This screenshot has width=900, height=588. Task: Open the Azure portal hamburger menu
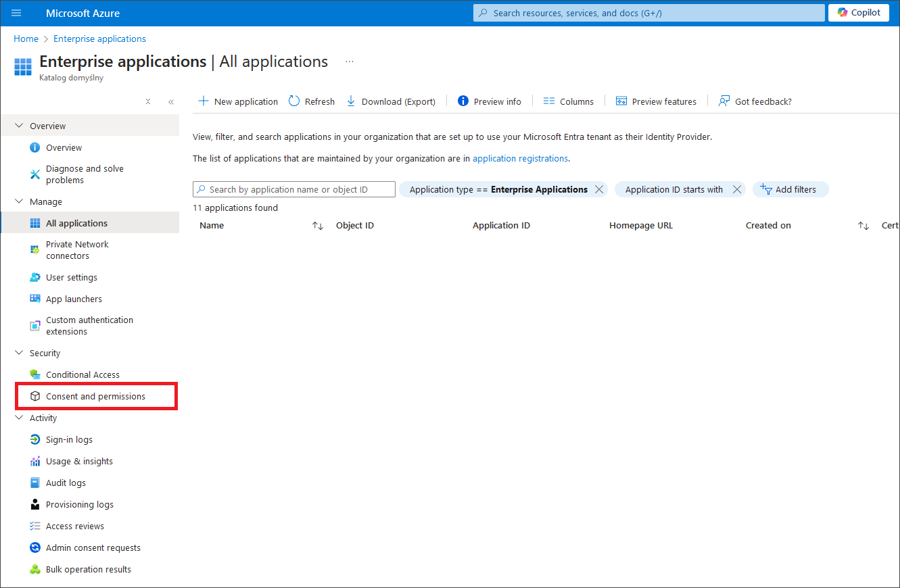tap(16, 13)
